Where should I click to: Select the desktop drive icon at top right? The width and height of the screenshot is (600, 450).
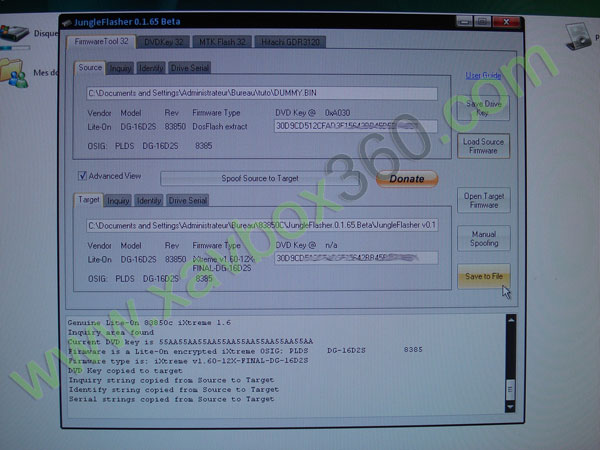(x=579, y=36)
